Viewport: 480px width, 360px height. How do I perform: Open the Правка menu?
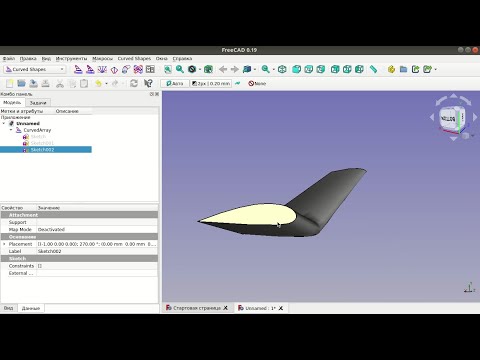28,59
